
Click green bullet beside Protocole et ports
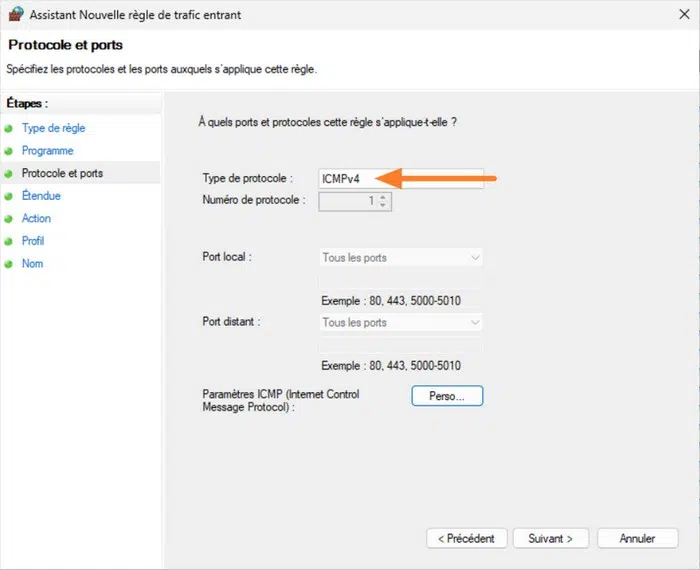click(x=10, y=174)
